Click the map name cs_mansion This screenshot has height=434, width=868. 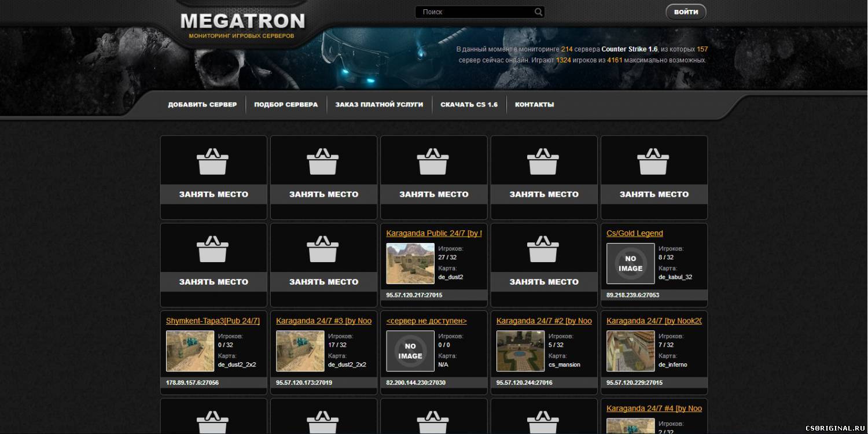[x=564, y=365]
